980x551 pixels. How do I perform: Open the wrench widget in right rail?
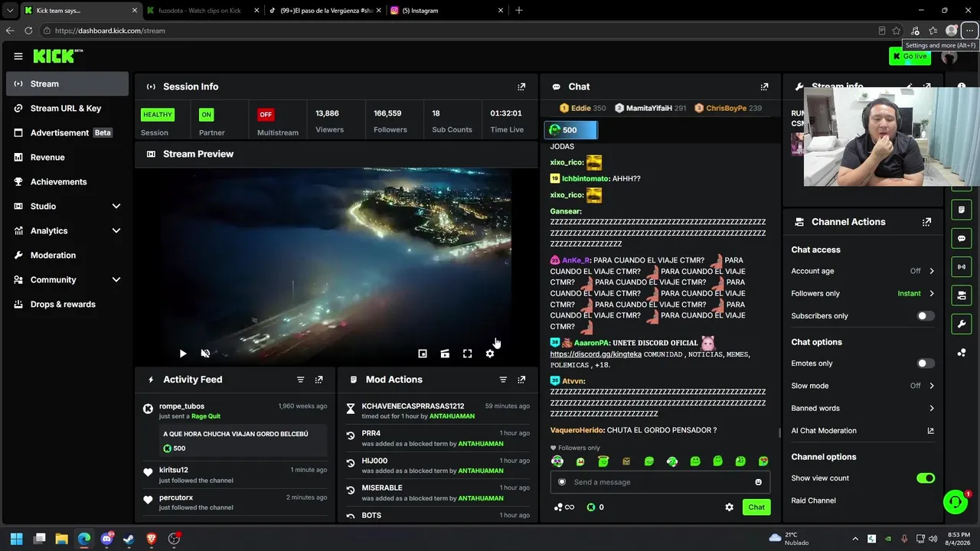(x=962, y=324)
